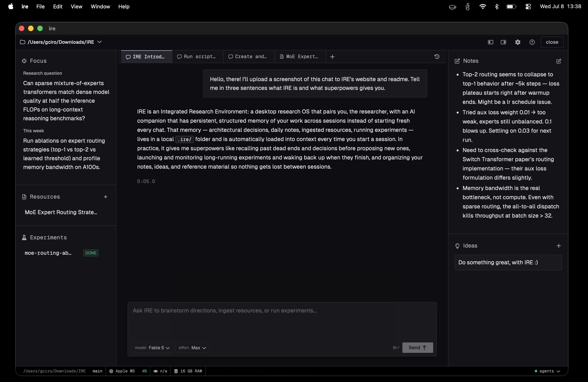Click the DONE status badge
This screenshot has height=382, width=588.
tap(91, 253)
